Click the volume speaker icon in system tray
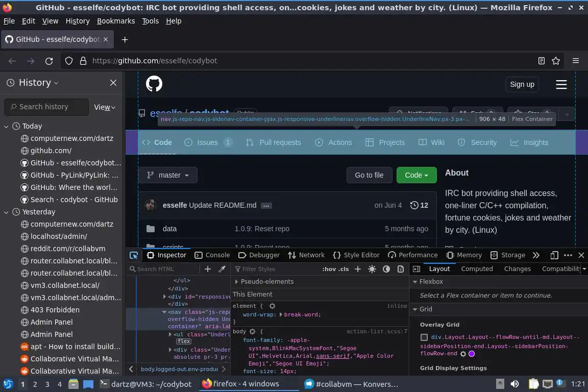The image size is (588, 392). (x=515, y=384)
